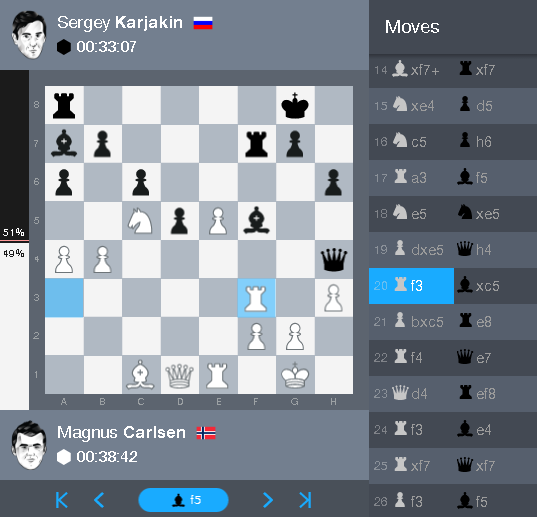This screenshot has width=537, height=517.
Task: Open move 20 white rook f3 in list
Action: [411, 286]
